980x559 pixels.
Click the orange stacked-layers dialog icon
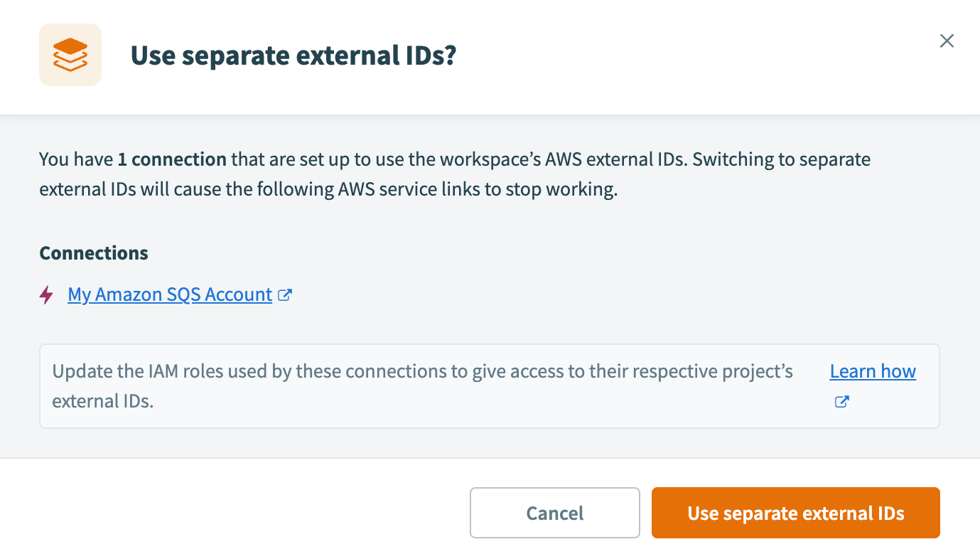(x=70, y=54)
